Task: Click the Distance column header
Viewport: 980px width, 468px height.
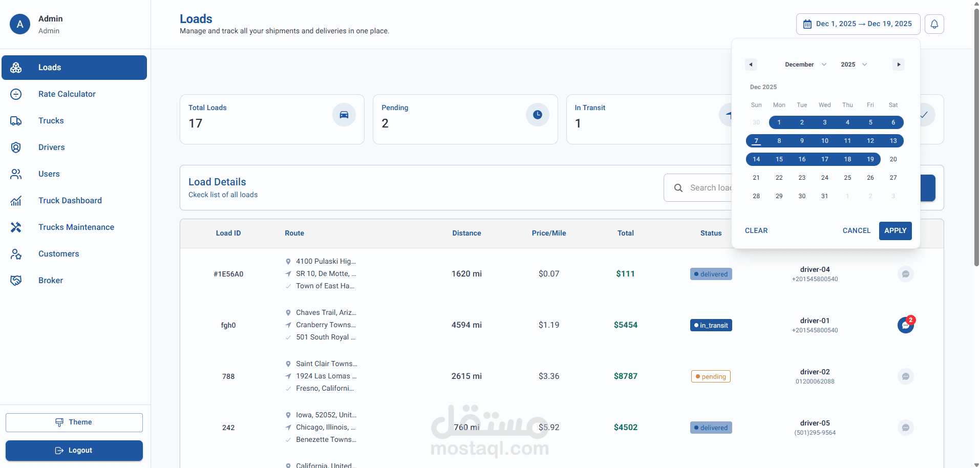Action: (466, 233)
